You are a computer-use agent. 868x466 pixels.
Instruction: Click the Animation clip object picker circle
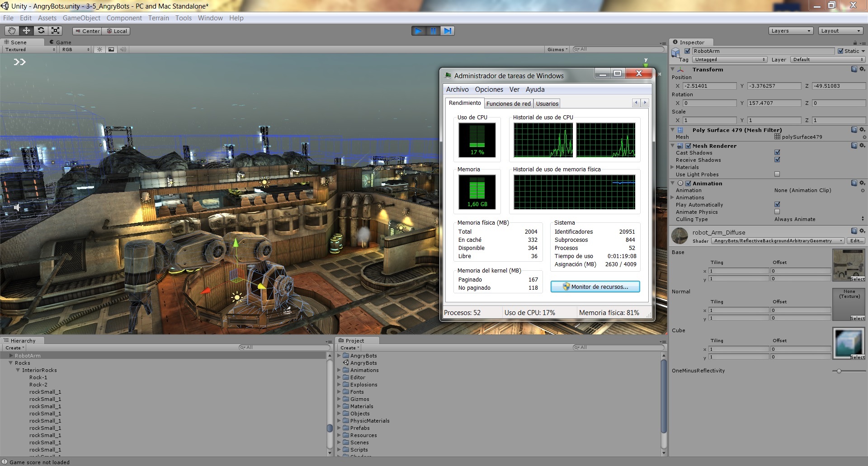tap(863, 190)
